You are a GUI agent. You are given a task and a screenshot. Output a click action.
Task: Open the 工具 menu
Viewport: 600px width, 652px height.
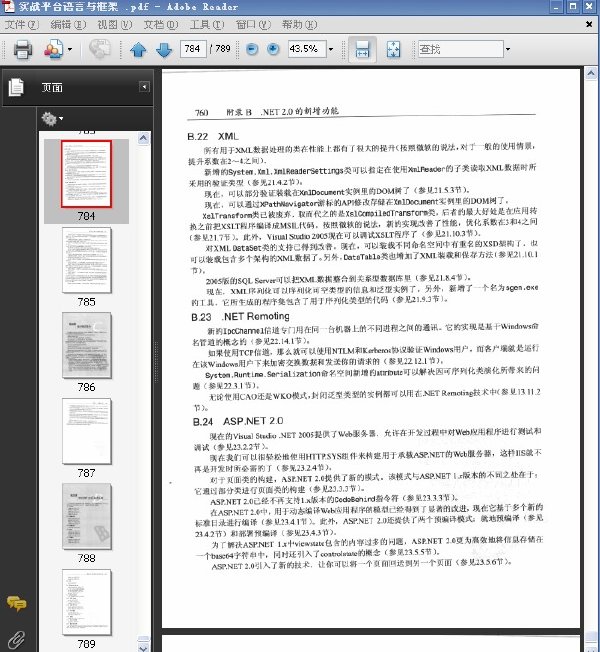[x=207, y=25]
